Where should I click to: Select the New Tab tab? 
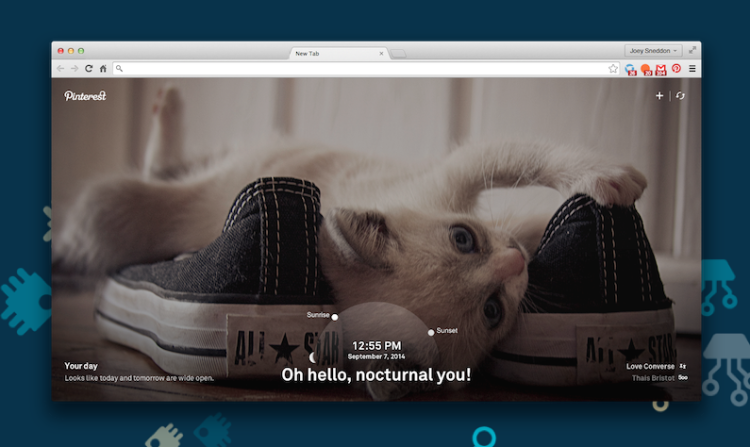[337, 54]
